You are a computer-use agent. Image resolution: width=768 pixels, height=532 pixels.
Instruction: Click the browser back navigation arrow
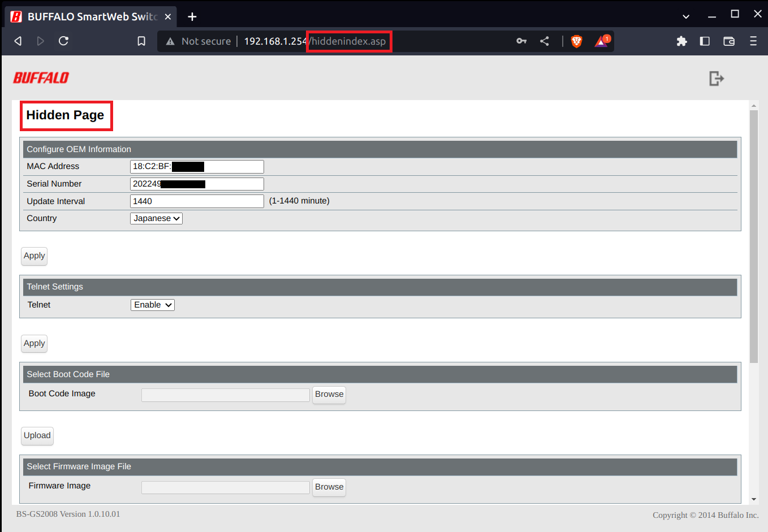pos(18,41)
